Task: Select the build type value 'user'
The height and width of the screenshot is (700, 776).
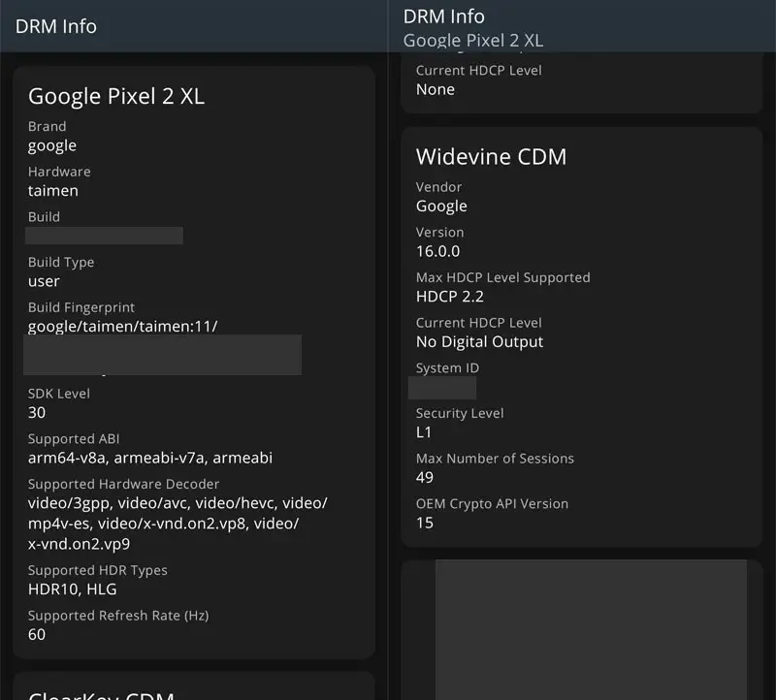Action: pyautogui.click(x=44, y=281)
